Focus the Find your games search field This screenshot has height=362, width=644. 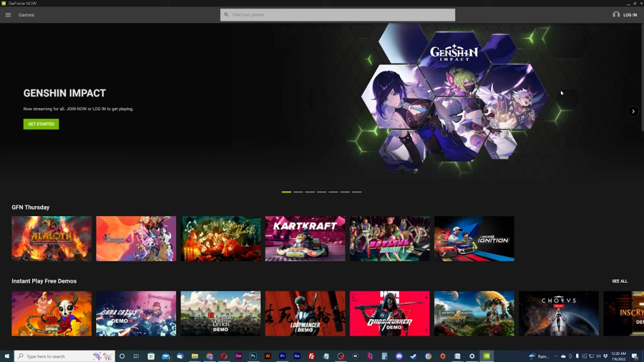point(338,15)
